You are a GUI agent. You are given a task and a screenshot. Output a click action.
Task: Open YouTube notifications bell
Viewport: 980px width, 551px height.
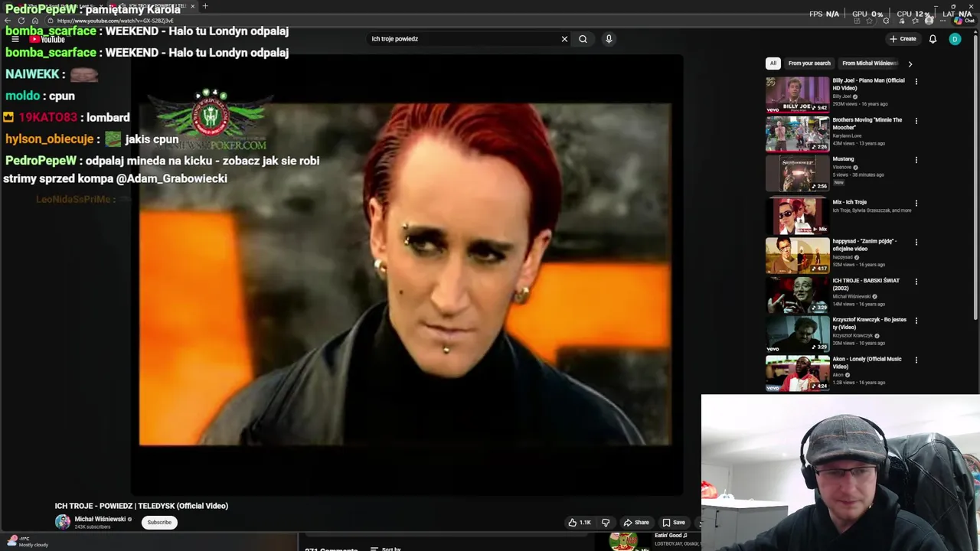pyautogui.click(x=933, y=39)
